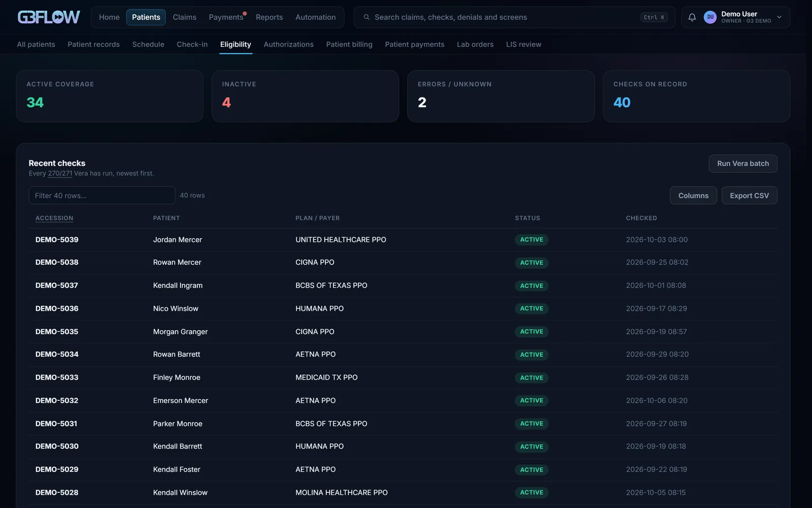
Task: Switch to Check-in tab
Action: (x=192, y=45)
